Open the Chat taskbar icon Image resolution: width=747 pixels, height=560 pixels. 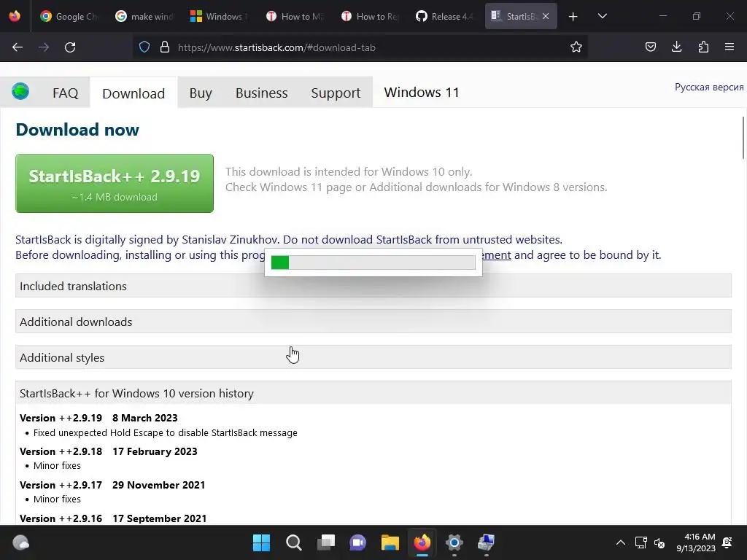357,542
